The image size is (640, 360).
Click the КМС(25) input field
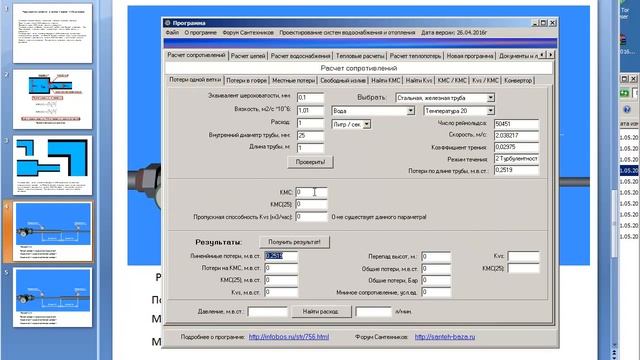[311, 204]
